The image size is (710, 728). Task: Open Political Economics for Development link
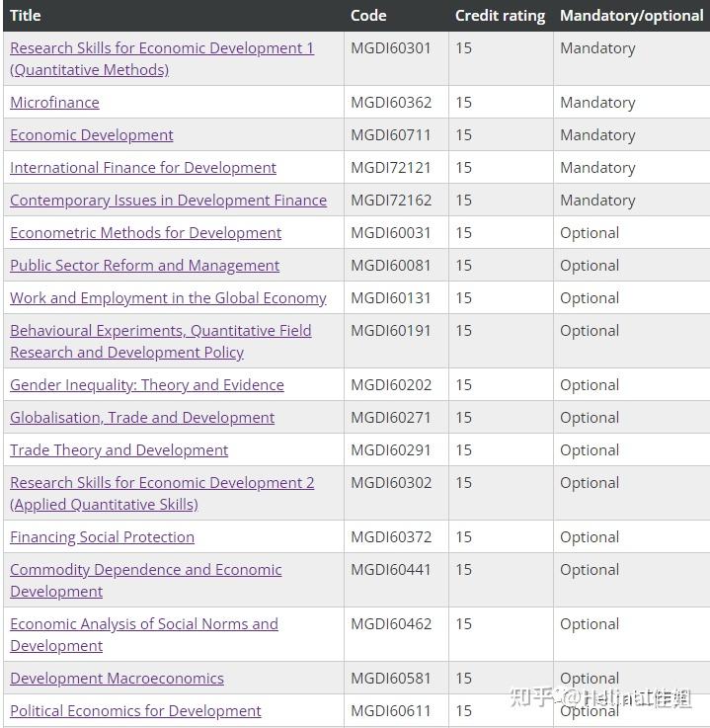point(135,711)
